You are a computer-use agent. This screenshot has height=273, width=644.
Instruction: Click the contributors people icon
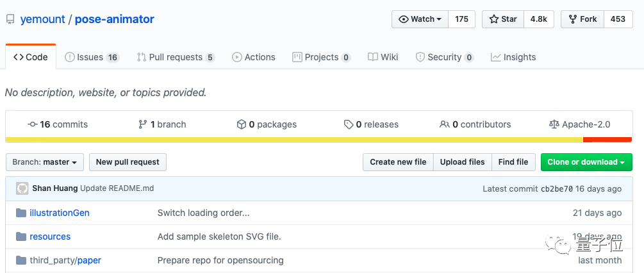[444, 124]
